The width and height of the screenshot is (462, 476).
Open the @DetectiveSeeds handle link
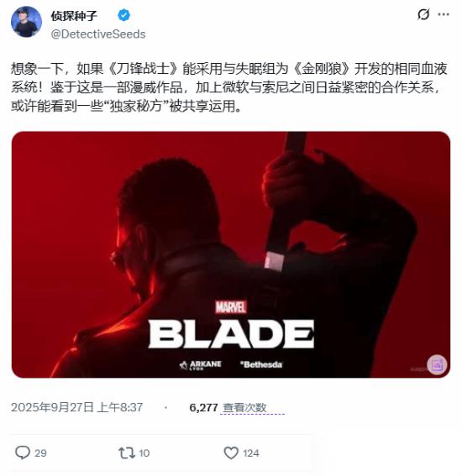point(98,34)
